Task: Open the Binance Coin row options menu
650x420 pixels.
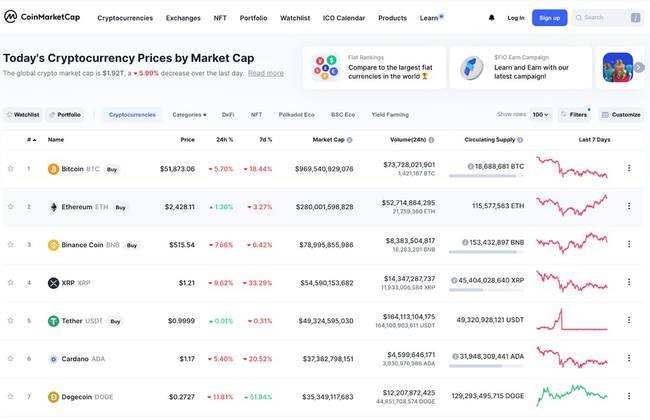Action: (629, 244)
